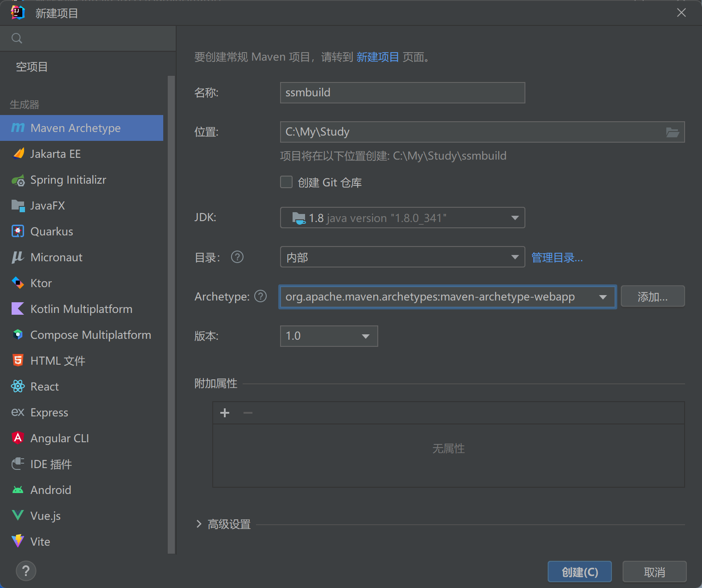Image resolution: width=702 pixels, height=588 pixels.
Task: Open the Archetype combo box dropdown arrow
Action: point(603,297)
